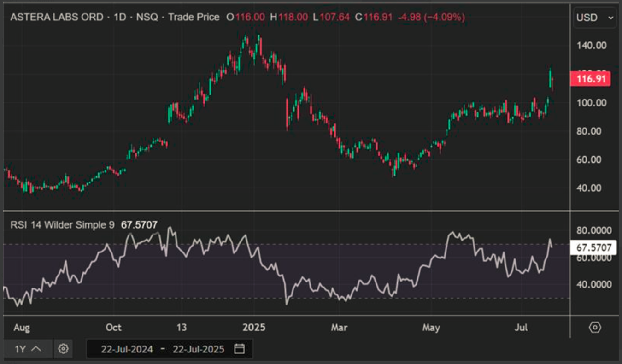
Task: Click the Trade Price label in header
Action: pyautogui.click(x=194, y=18)
